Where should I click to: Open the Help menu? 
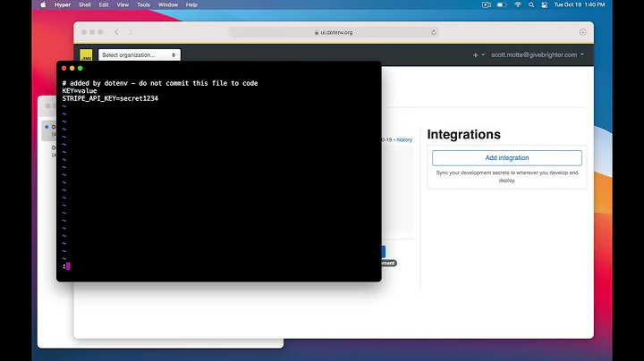pos(191,5)
